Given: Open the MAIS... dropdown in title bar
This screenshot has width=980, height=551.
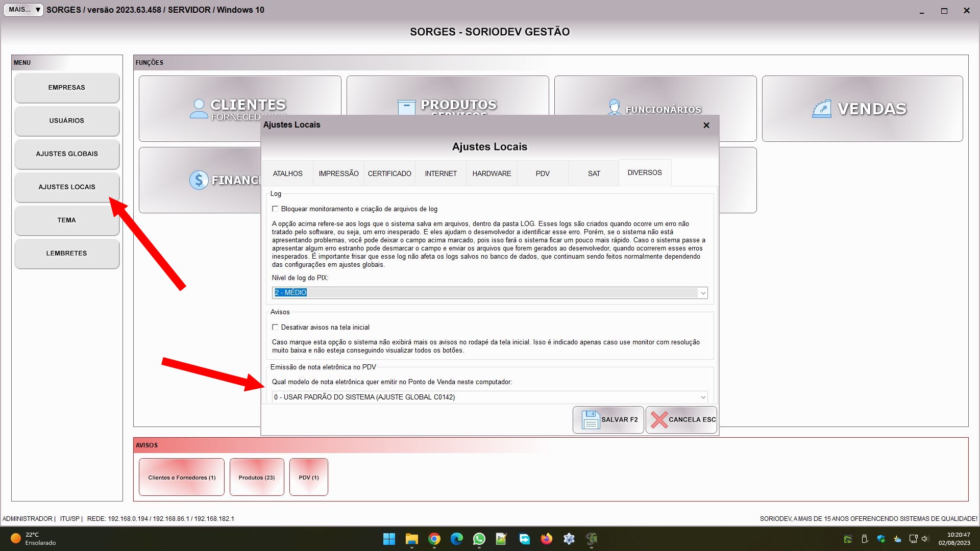Looking at the screenshot, I should pyautogui.click(x=23, y=10).
